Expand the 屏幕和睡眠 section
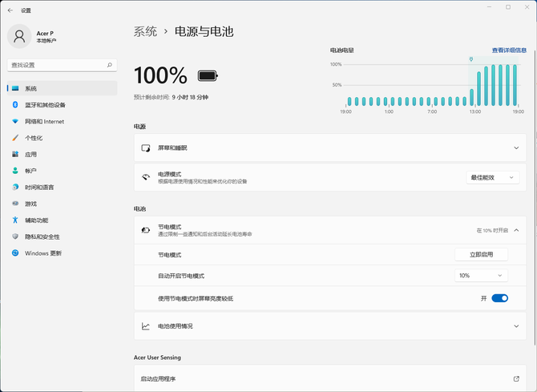Viewport: 537px width, 392px height. pos(516,148)
